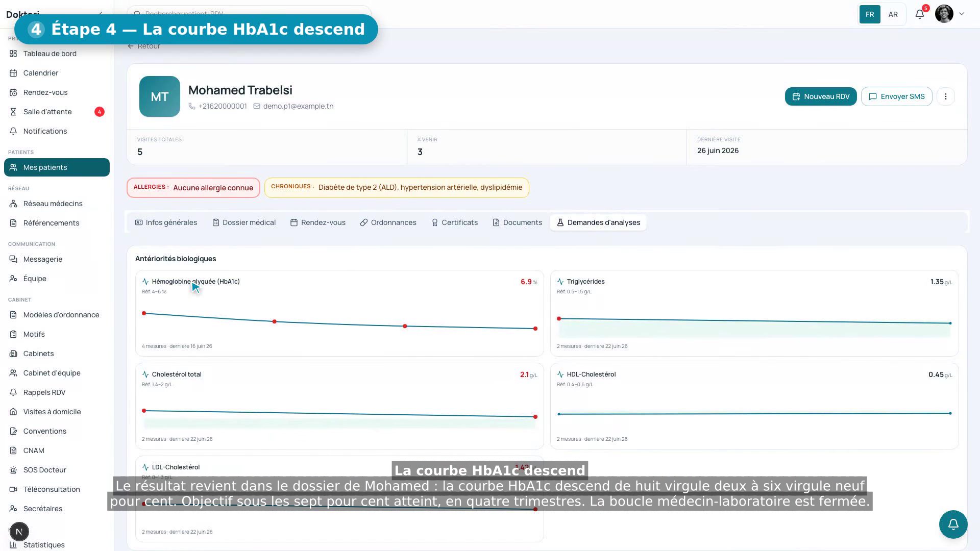Click the round N badge icon
The width and height of the screenshot is (980, 551).
19,532
